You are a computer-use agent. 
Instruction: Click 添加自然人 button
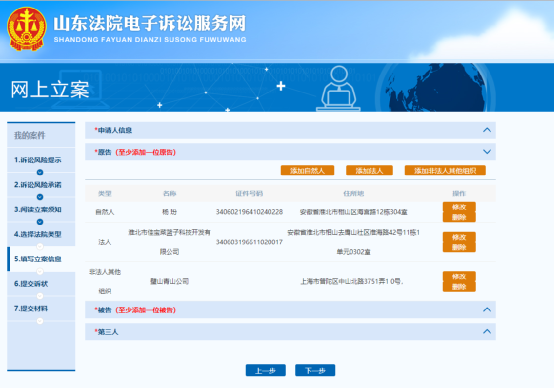tap(307, 171)
